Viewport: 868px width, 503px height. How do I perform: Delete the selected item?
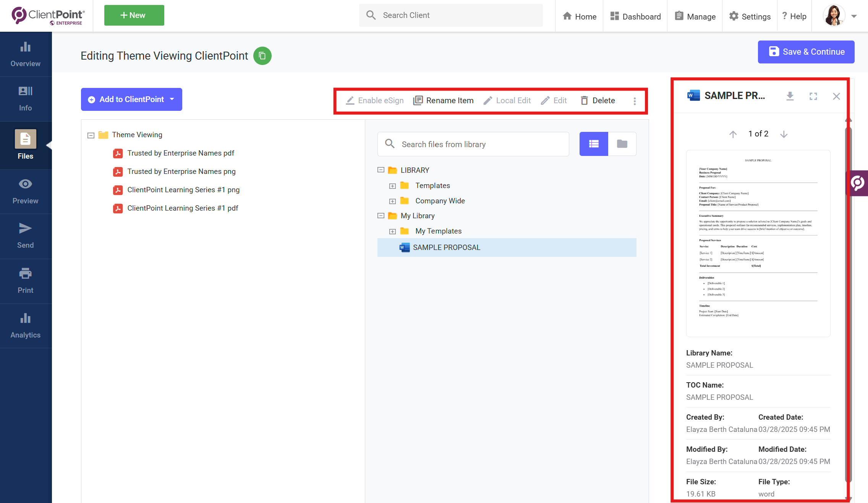pyautogui.click(x=597, y=100)
